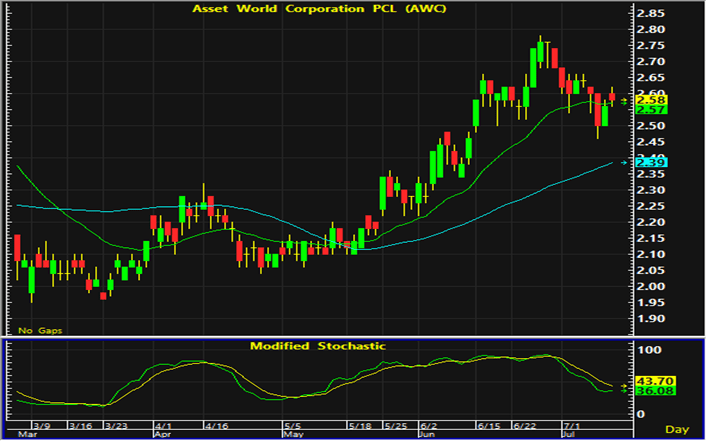Click the 2.20 price axis label
This screenshot has width=707, height=441.
point(650,222)
